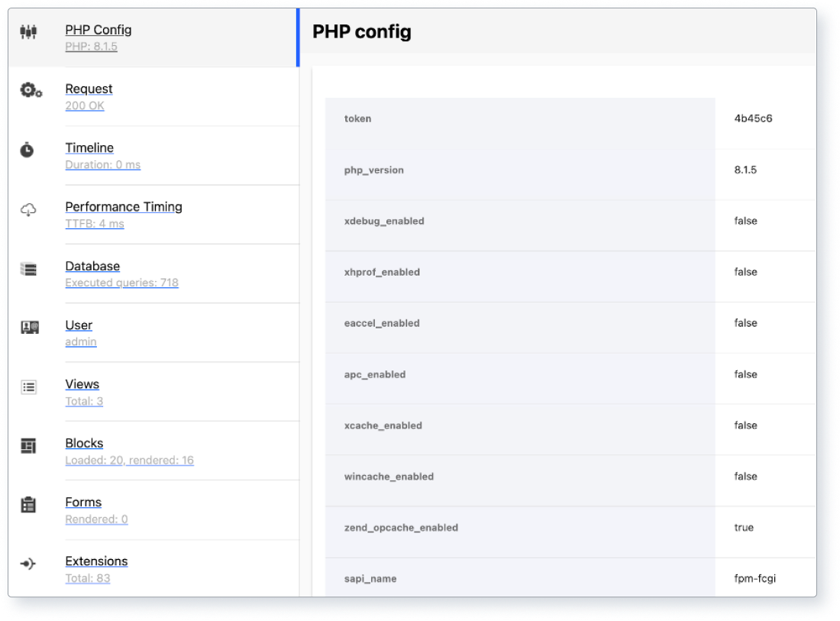Open the Executed queries: 718 link
The height and width of the screenshot is (621, 840).
point(121,283)
